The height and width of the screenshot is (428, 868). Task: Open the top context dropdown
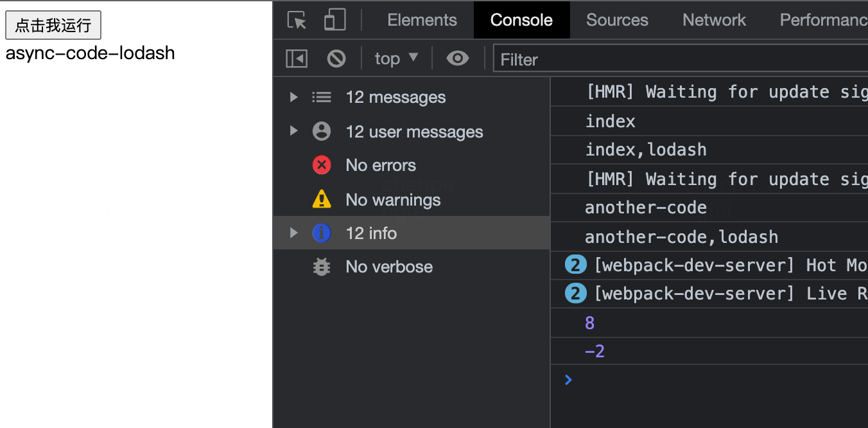coord(395,59)
